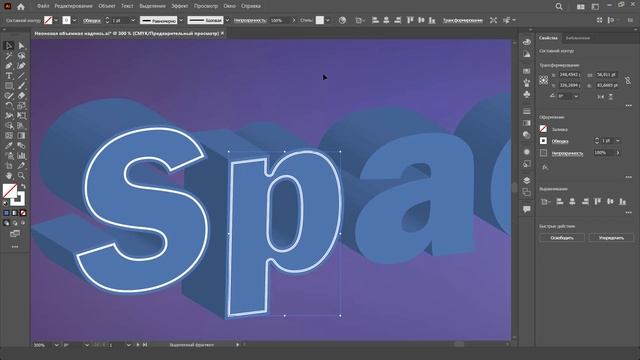
Task: Select the Paintbrush tool
Action: coord(21,86)
